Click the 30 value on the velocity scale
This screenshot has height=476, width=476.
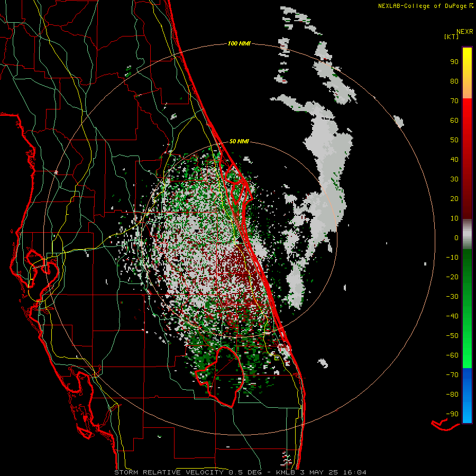(454, 179)
